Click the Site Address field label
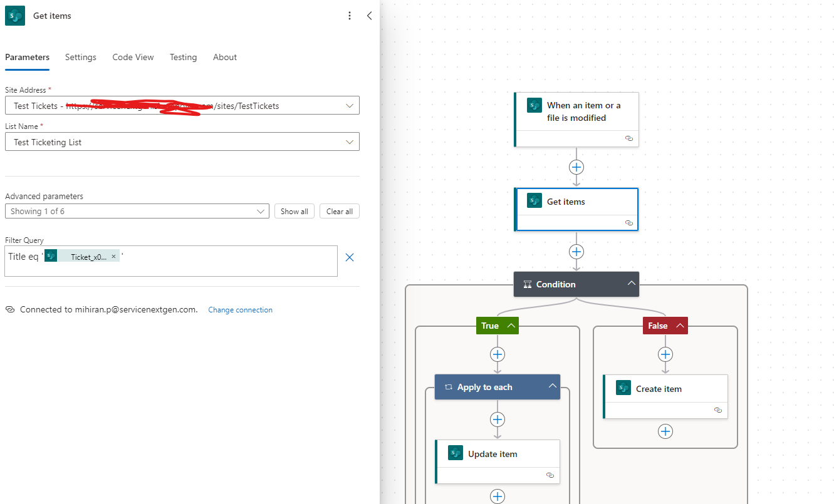 click(x=28, y=90)
